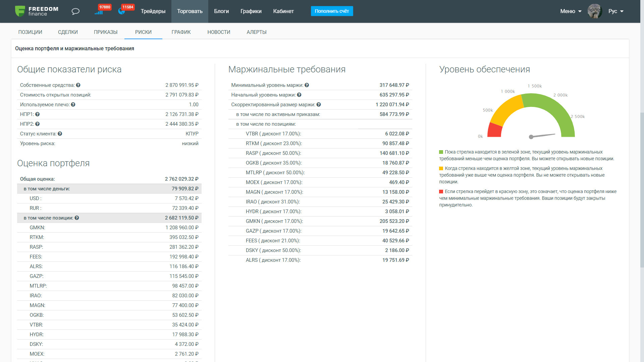
Task: Select the РИСКИ tab
Action: click(143, 32)
